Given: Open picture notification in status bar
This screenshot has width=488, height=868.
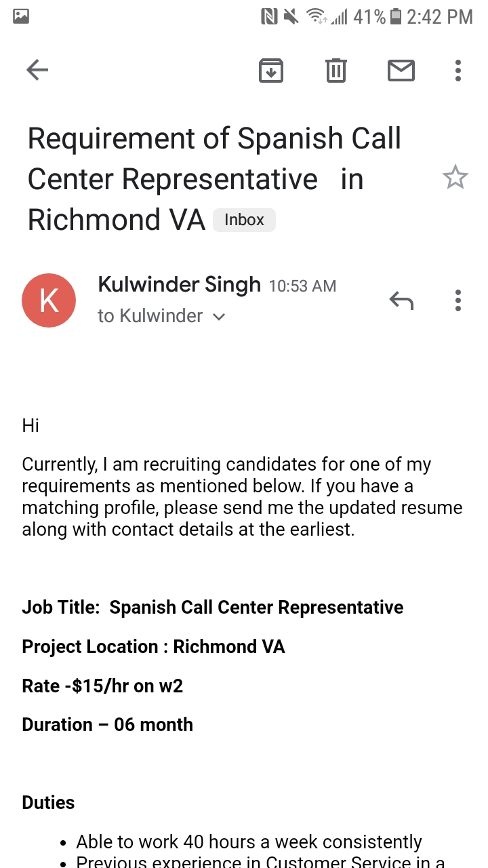Looking at the screenshot, I should 21,16.
